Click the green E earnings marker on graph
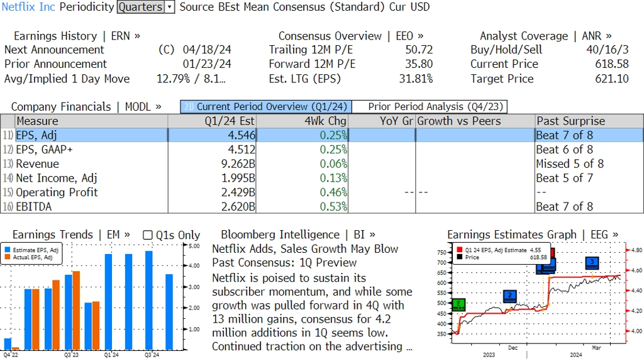The width and height of the screenshot is (644, 361). (458, 304)
